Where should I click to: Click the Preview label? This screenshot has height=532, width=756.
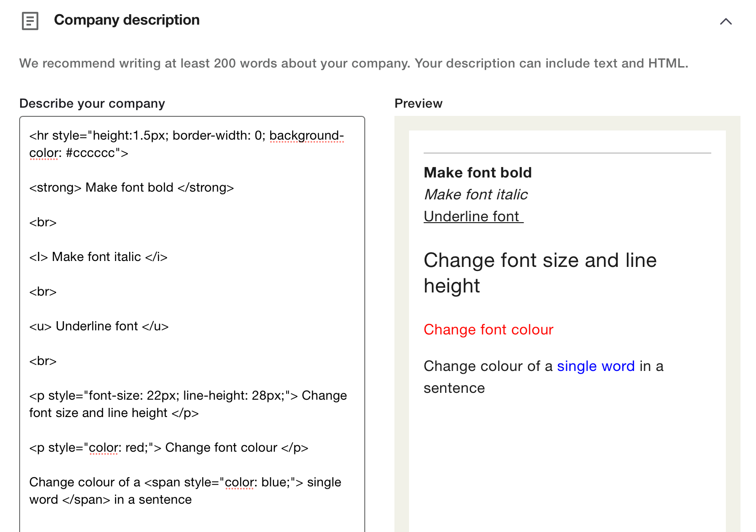[x=418, y=104]
